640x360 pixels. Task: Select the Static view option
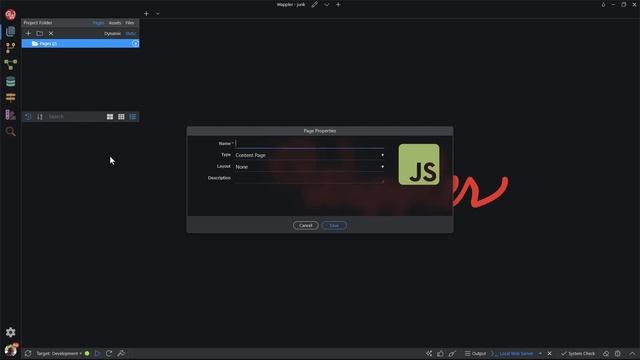pyautogui.click(x=131, y=34)
